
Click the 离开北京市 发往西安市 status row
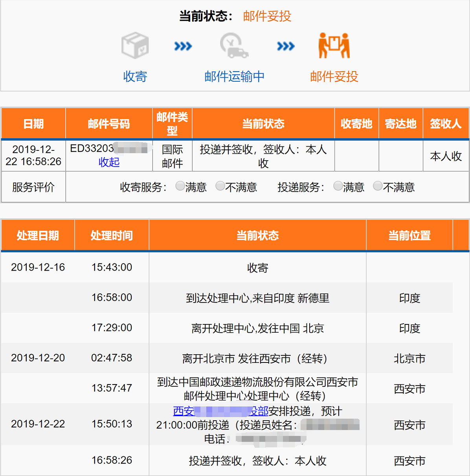255,358
